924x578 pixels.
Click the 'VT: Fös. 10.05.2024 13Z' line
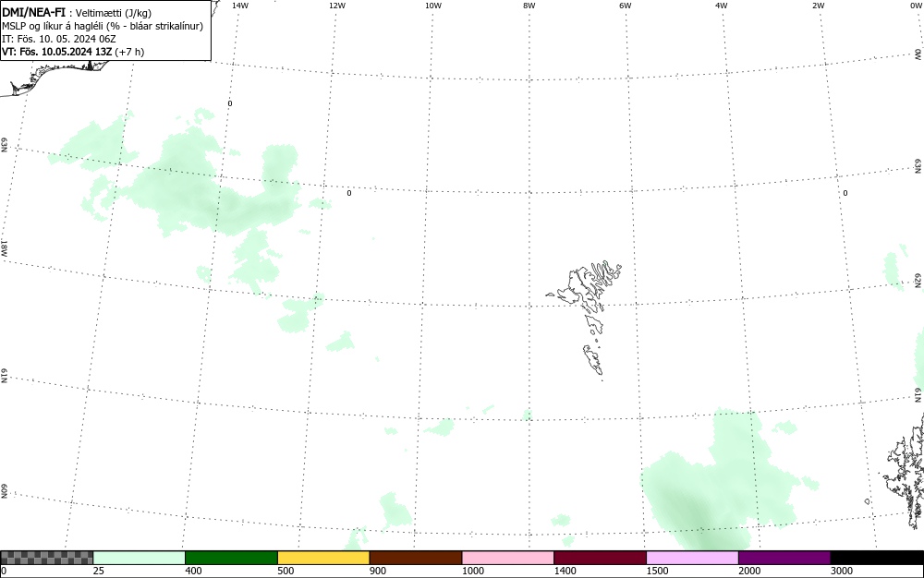pyautogui.click(x=56, y=52)
